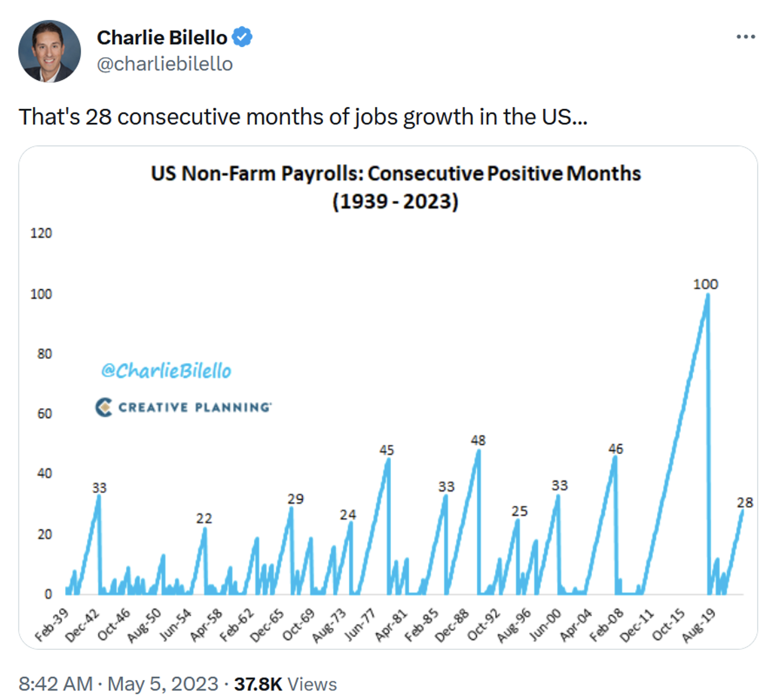This screenshot has height=700, width=767.
Task: Click the Aug-19 x-axis label
Action: pyautogui.click(x=698, y=626)
